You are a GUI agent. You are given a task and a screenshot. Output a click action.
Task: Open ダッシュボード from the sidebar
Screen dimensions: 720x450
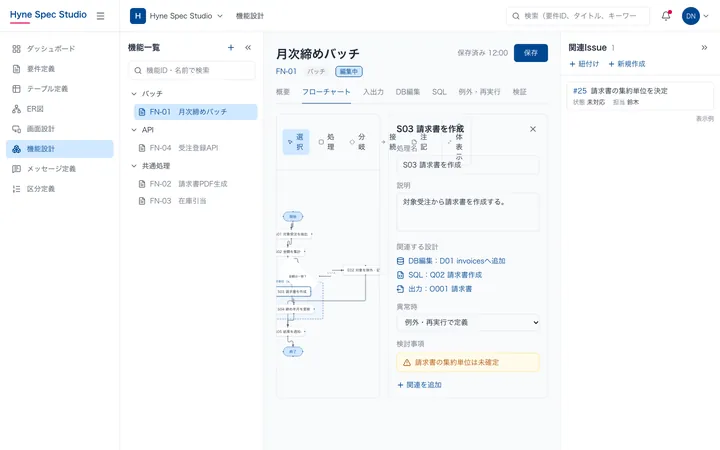pos(60,49)
